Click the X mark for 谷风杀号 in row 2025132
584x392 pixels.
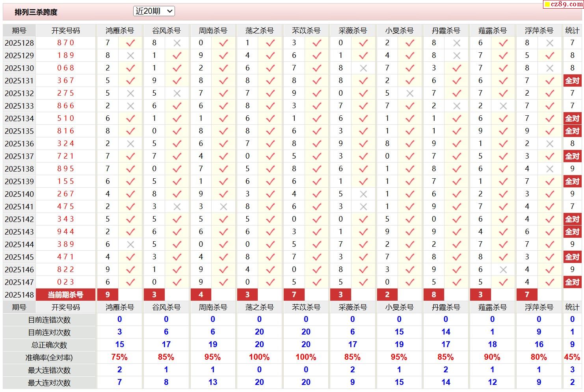177,93
